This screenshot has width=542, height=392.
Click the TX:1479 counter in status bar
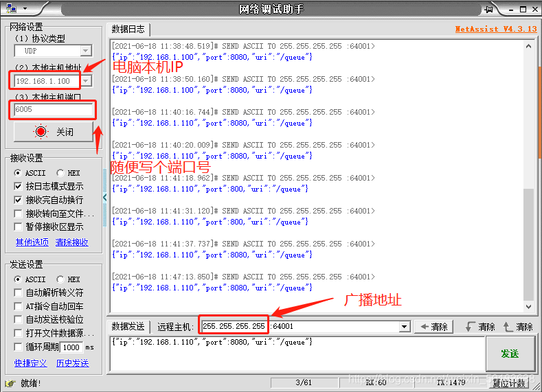451,382
